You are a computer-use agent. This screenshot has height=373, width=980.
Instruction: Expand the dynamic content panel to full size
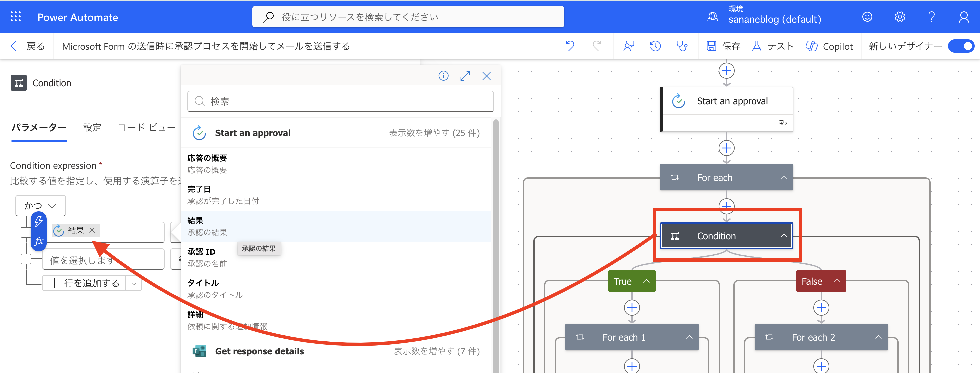click(465, 76)
